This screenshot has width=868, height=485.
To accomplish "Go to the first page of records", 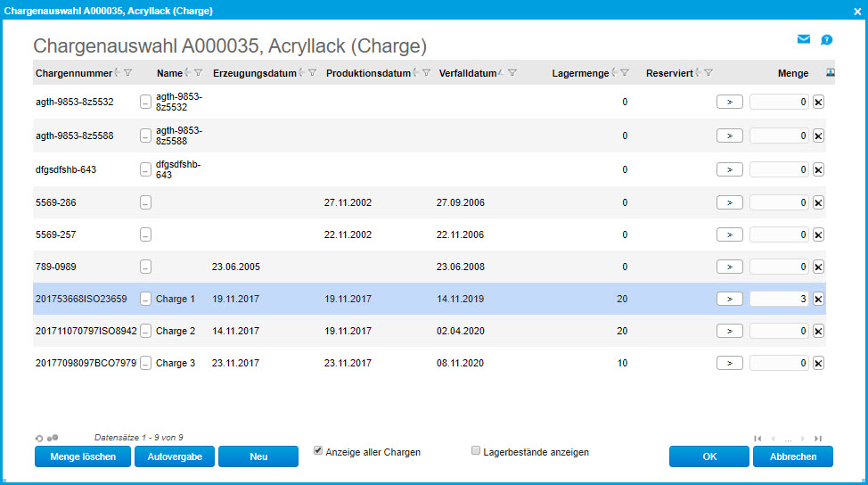I will [757, 439].
